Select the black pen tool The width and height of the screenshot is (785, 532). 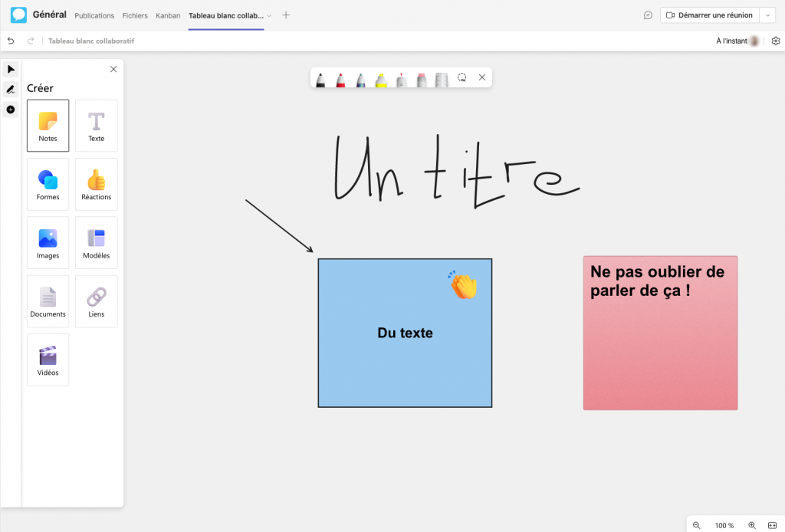320,79
